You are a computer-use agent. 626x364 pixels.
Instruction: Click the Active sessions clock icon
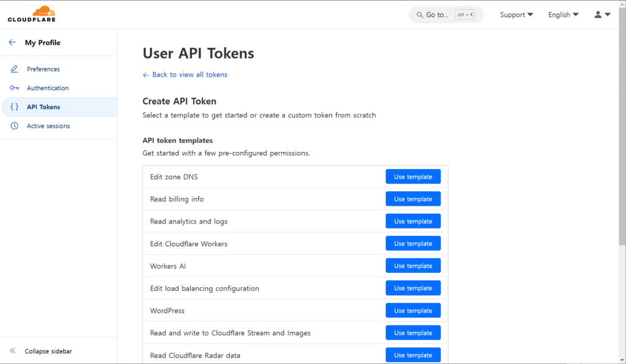(15, 126)
